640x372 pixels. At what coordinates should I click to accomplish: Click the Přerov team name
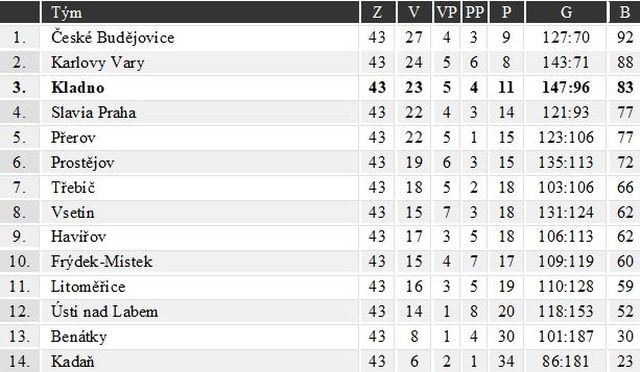(x=73, y=137)
